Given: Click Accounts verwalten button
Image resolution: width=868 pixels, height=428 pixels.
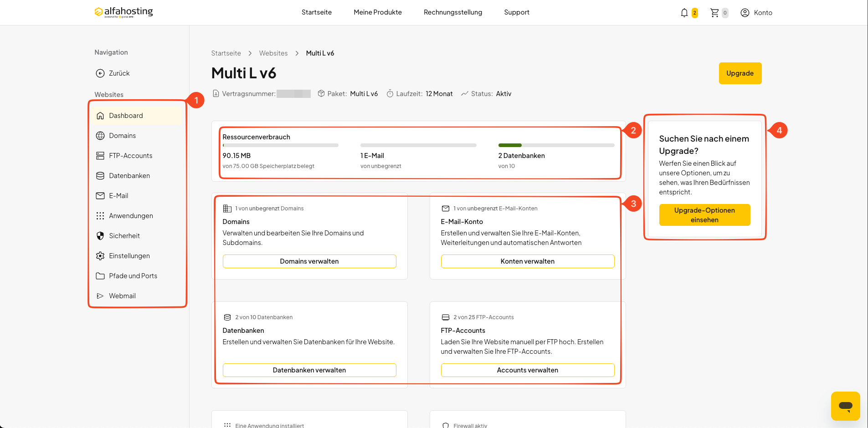Looking at the screenshot, I should 528,370.
